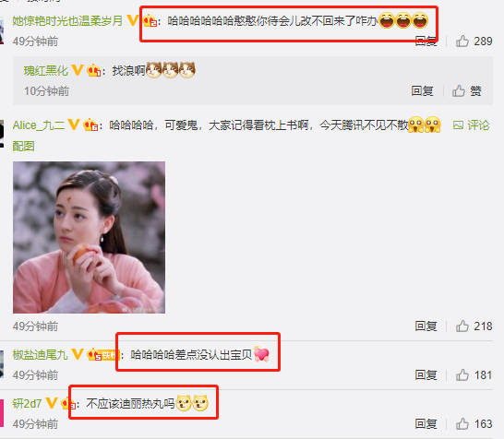
Task: Open 她惊艳时光也温柔岁月 user profile
Action: click(67, 21)
